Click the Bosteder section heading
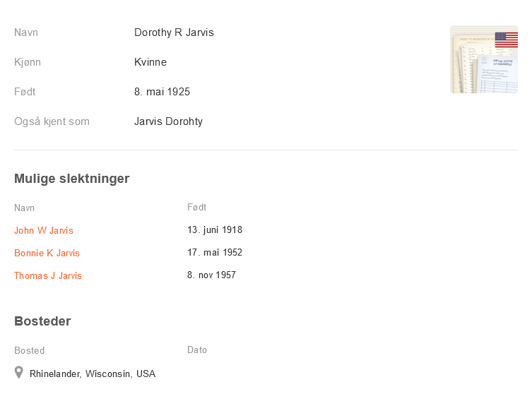The image size is (532, 406). tap(42, 321)
